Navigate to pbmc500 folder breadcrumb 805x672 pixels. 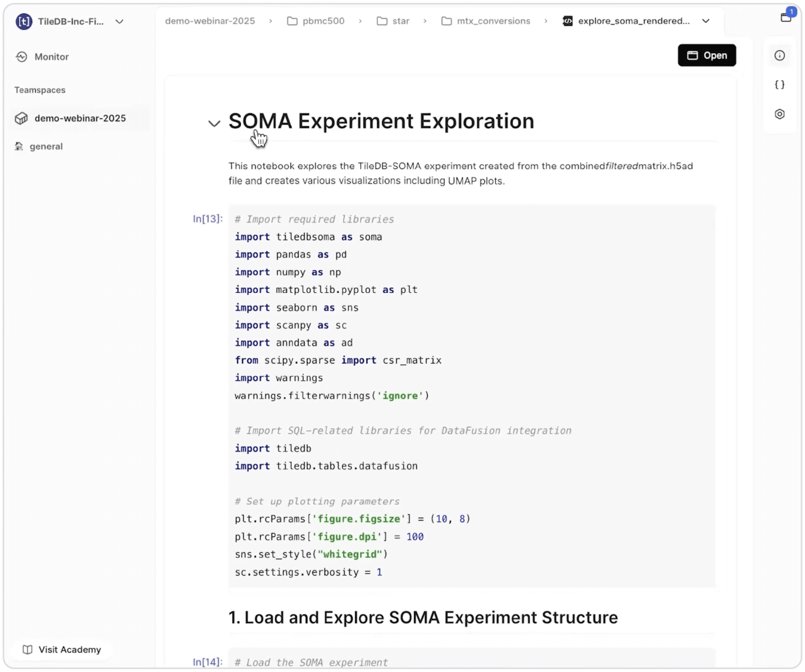pyautogui.click(x=323, y=21)
